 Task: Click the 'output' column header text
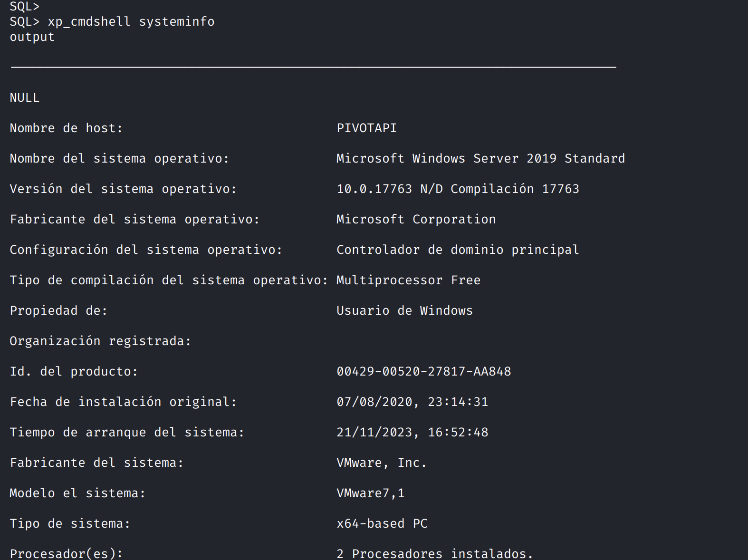(x=32, y=37)
